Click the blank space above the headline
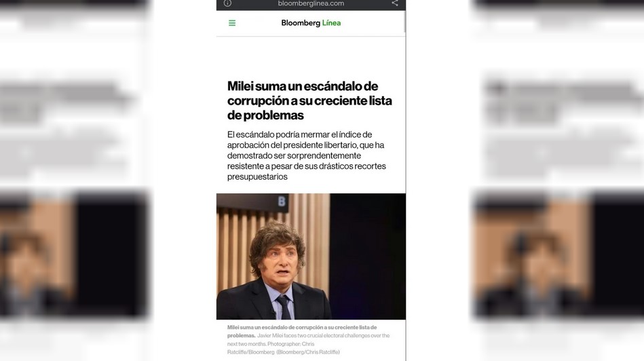Screen dimensions: 644x361 click(311, 58)
